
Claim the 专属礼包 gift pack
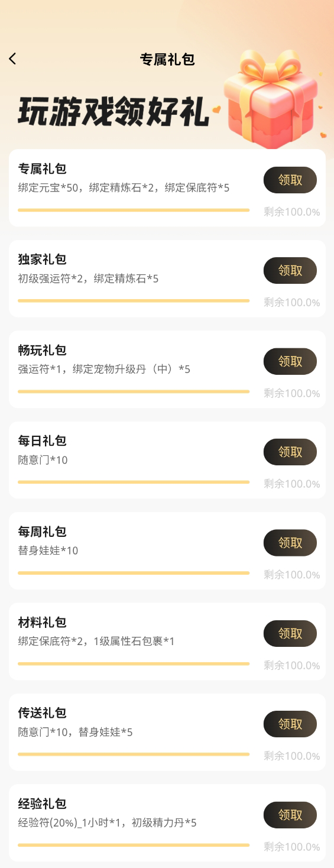(x=290, y=180)
